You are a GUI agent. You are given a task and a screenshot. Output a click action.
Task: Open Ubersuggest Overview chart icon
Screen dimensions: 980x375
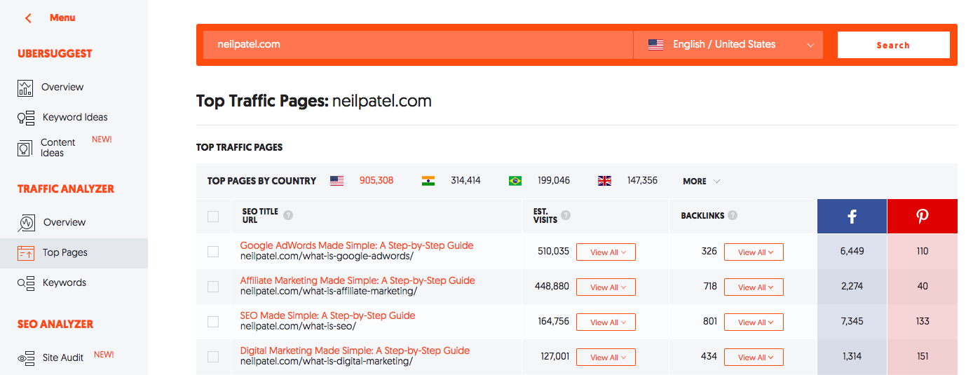[25, 88]
